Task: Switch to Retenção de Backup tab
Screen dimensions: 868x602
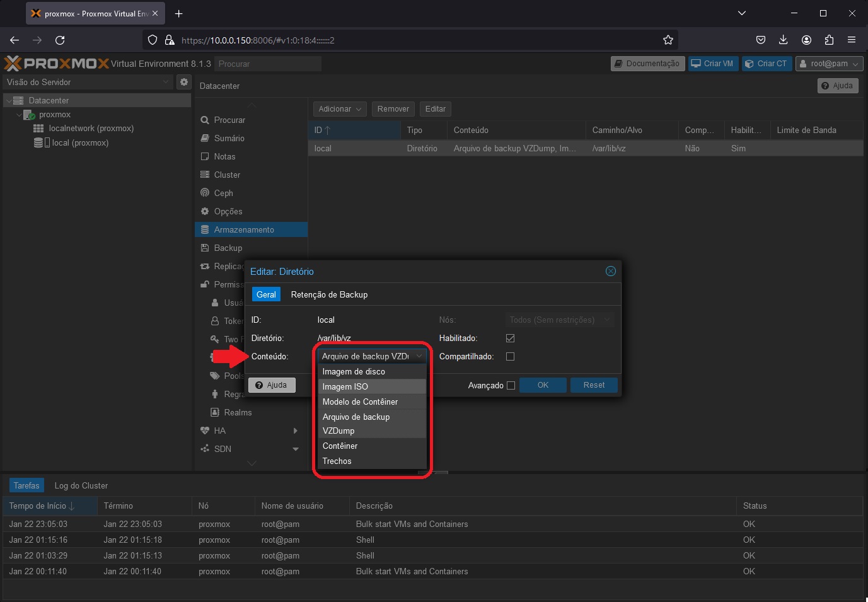Action: (x=329, y=294)
